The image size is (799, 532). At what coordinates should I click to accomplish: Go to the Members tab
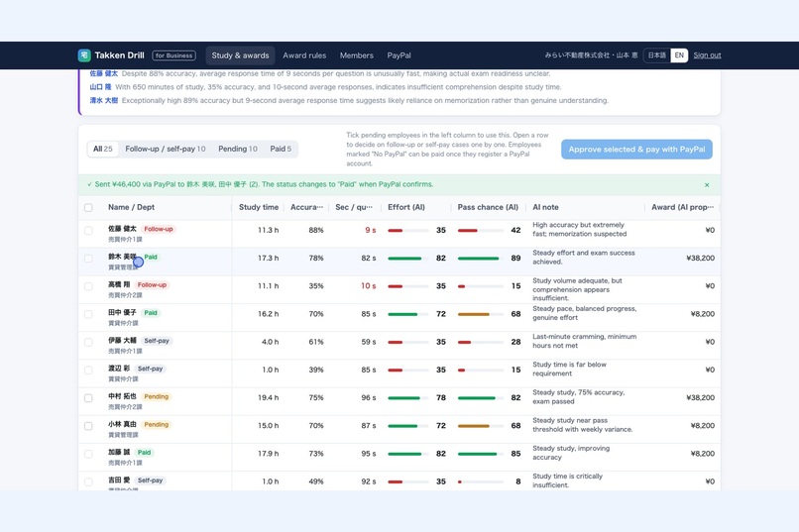point(356,55)
